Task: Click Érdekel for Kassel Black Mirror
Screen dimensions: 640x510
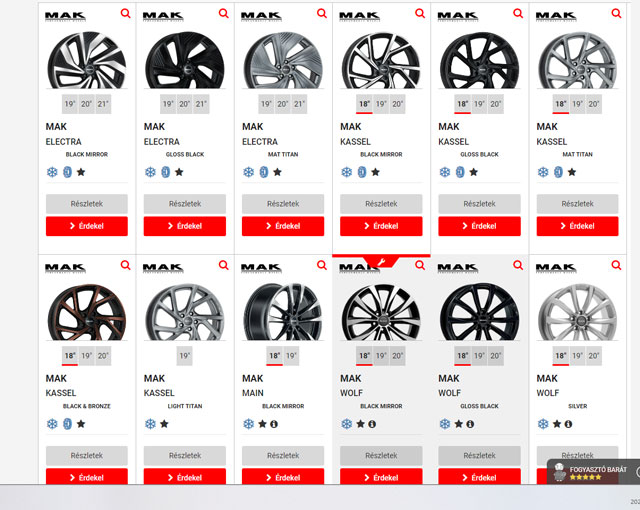Action: click(381, 226)
